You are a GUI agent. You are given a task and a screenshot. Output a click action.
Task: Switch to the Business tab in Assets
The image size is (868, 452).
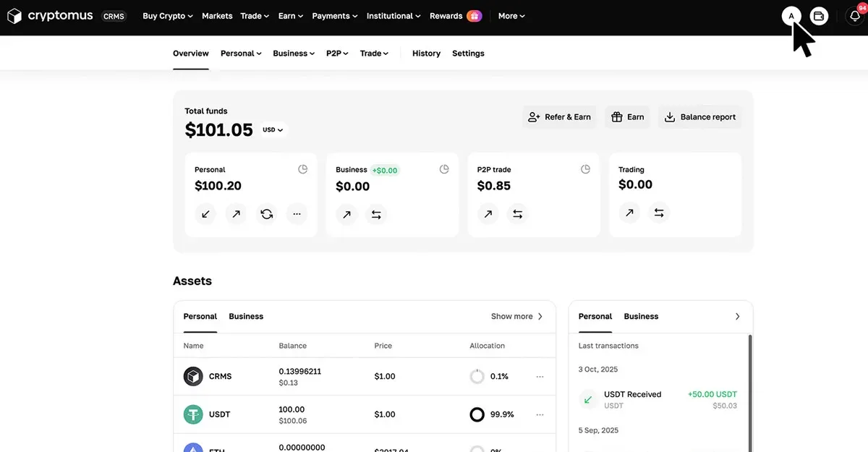tap(246, 316)
